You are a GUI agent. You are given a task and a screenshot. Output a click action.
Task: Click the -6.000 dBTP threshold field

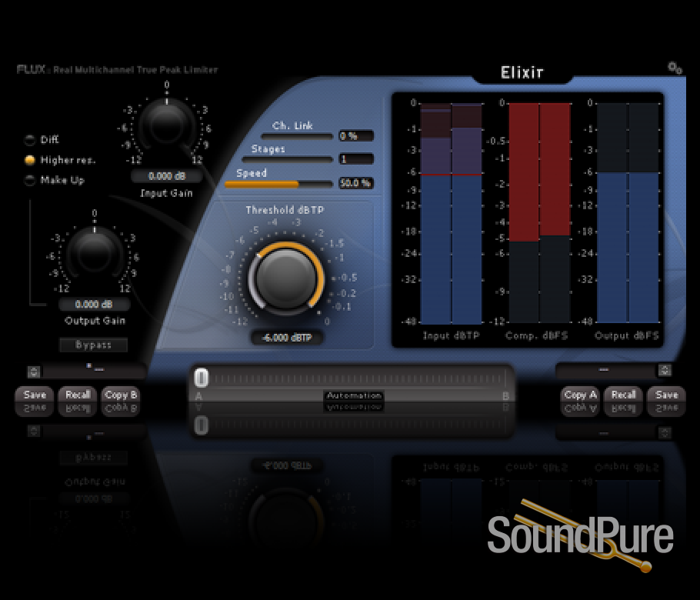click(x=287, y=338)
